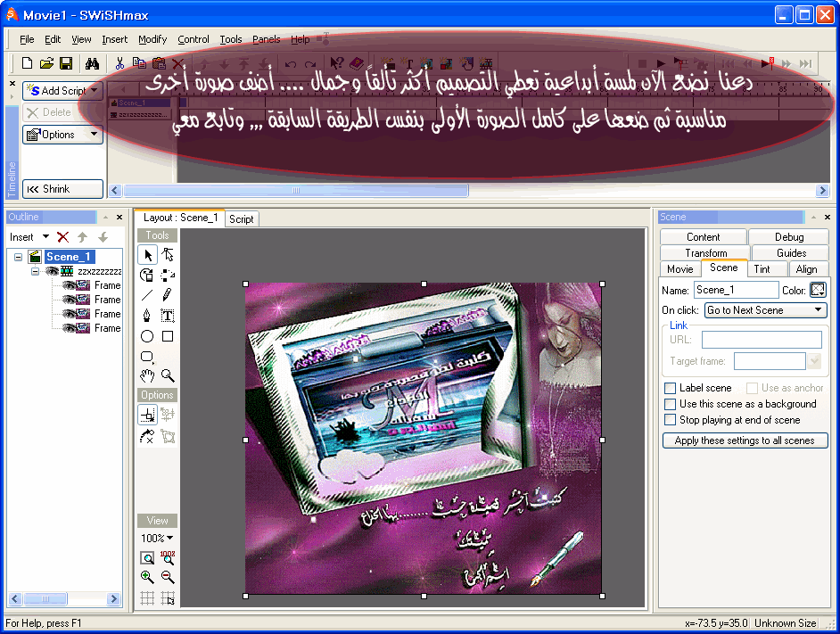Cut selection with the scissors icon
This screenshot has height=634, width=840.
[119, 63]
